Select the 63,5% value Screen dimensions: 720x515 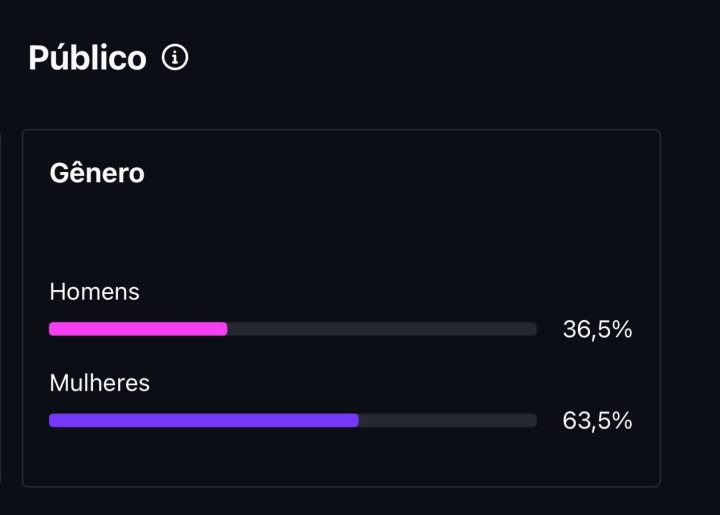tap(597, 420)
